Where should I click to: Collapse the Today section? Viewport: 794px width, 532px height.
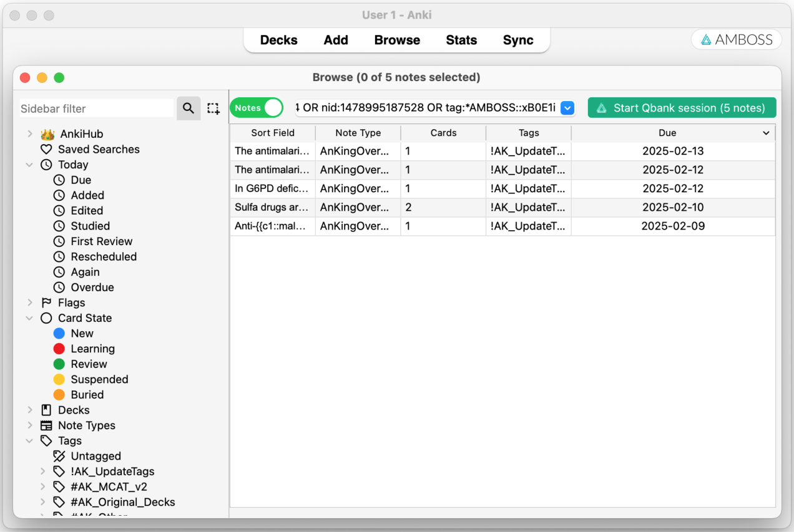coord(30,165)
